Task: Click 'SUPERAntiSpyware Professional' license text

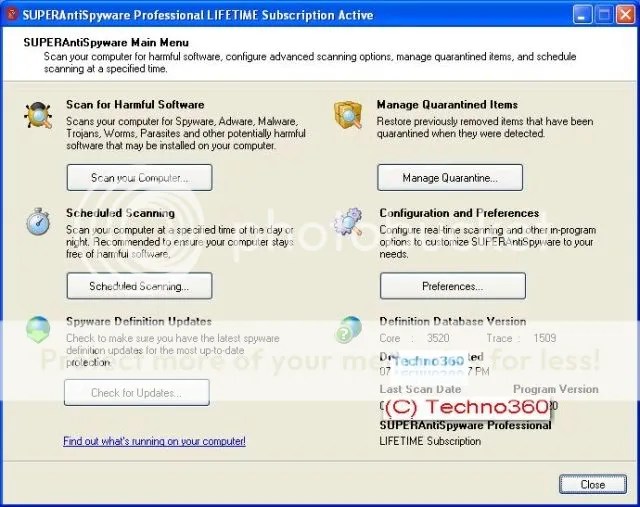Action: tap(465, 425)
